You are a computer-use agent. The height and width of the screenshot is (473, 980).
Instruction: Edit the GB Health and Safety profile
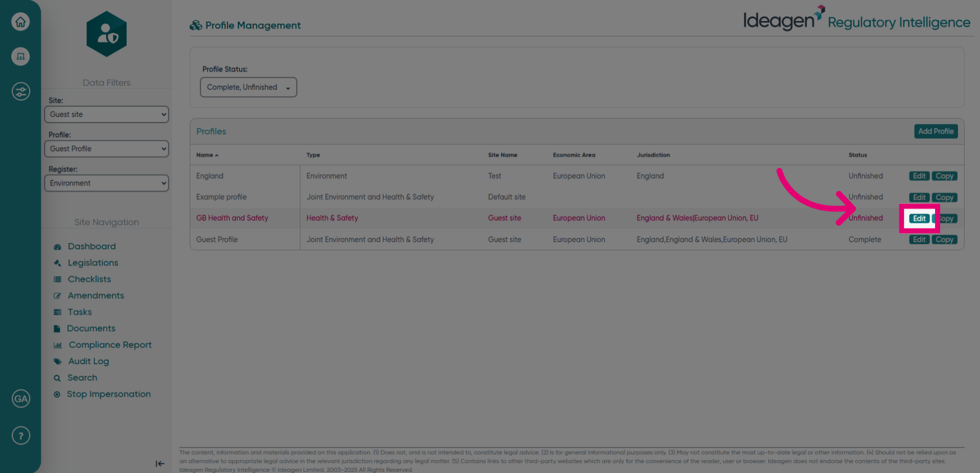(x=919, y=218)
